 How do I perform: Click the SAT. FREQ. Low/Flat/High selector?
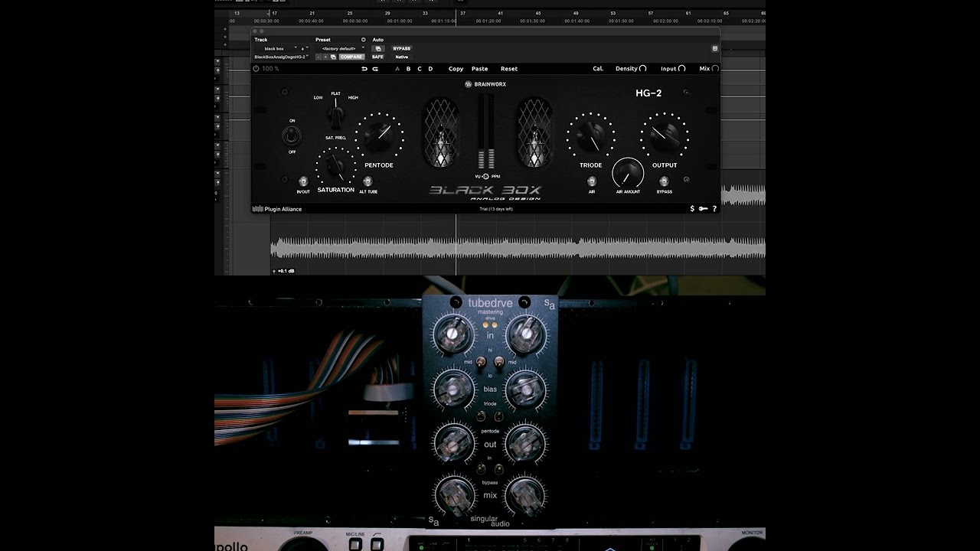[335, 115]
